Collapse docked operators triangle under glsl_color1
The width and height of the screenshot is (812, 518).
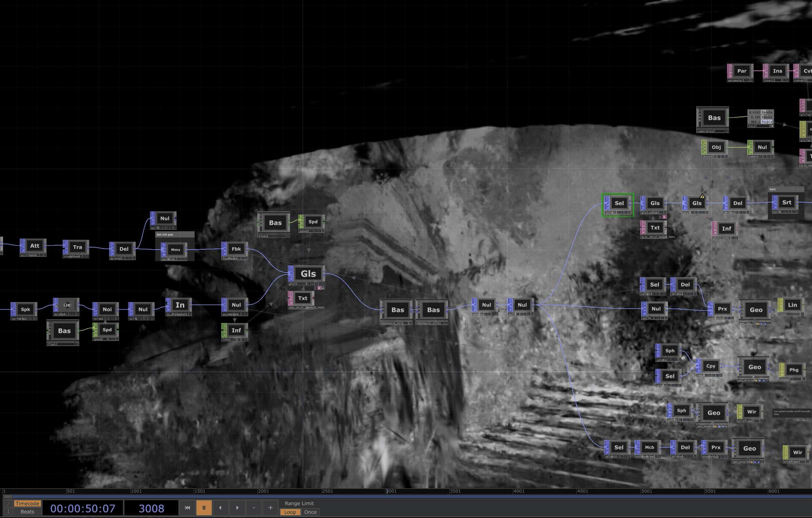tap(653, 218)
